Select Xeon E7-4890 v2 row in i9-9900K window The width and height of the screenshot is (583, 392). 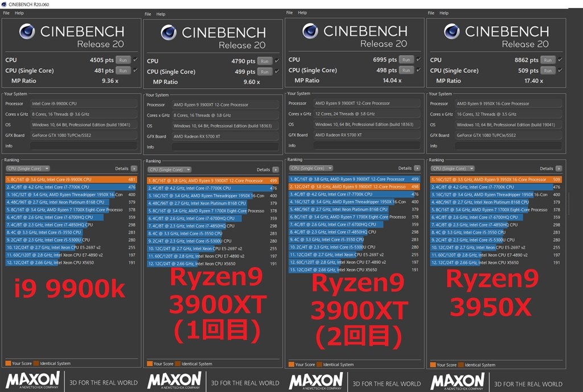click(x=71, y=255)
